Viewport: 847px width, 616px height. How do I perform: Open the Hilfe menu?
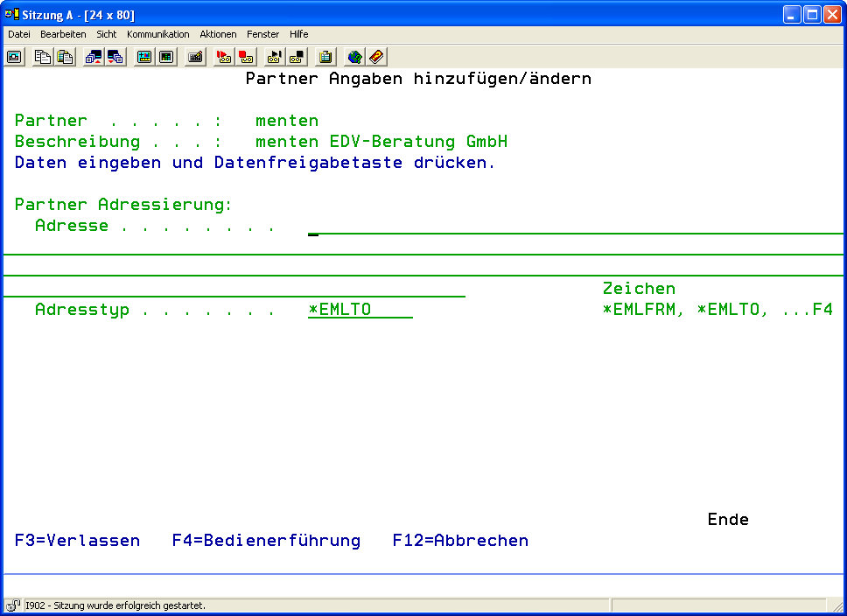click(298, 34)
